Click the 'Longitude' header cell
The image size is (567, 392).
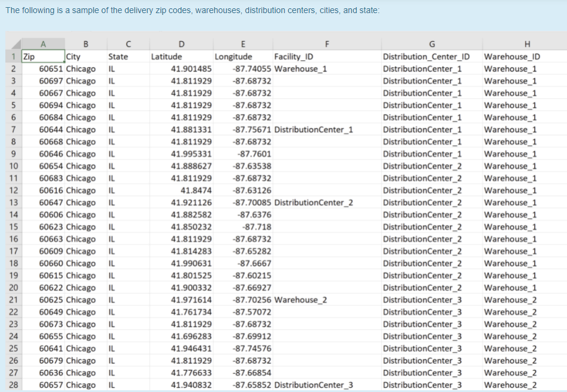coord(242,57)
